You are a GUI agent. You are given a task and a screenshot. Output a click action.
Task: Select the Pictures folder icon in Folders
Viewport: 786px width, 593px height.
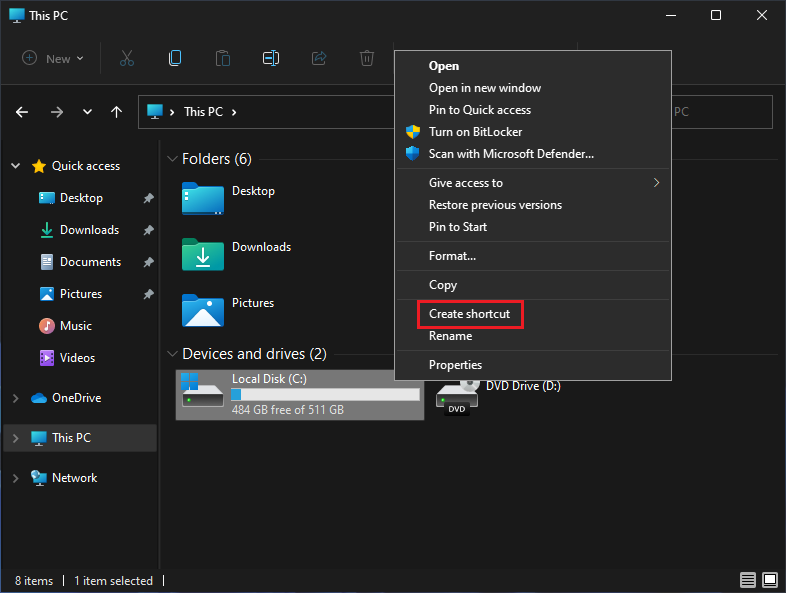[203, 310]
